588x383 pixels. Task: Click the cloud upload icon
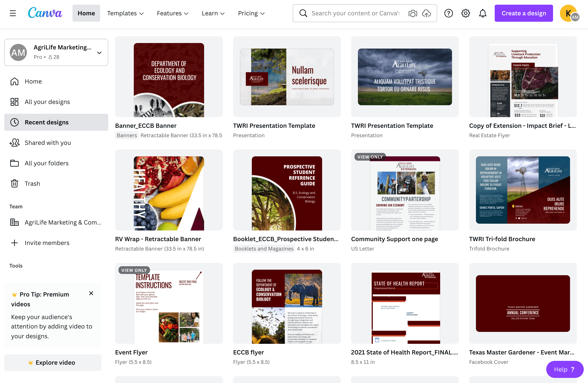pyautogui.click(x=427, y=13)
